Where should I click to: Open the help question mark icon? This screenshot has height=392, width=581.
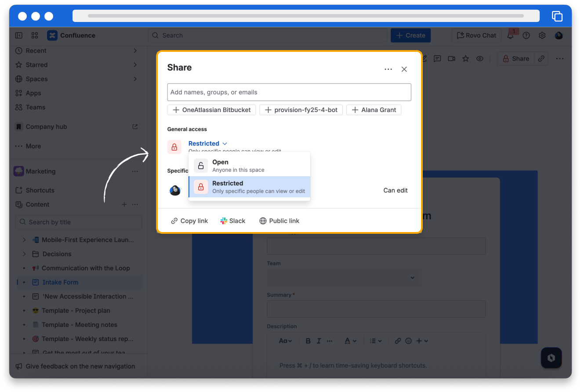tap(526, 36)
